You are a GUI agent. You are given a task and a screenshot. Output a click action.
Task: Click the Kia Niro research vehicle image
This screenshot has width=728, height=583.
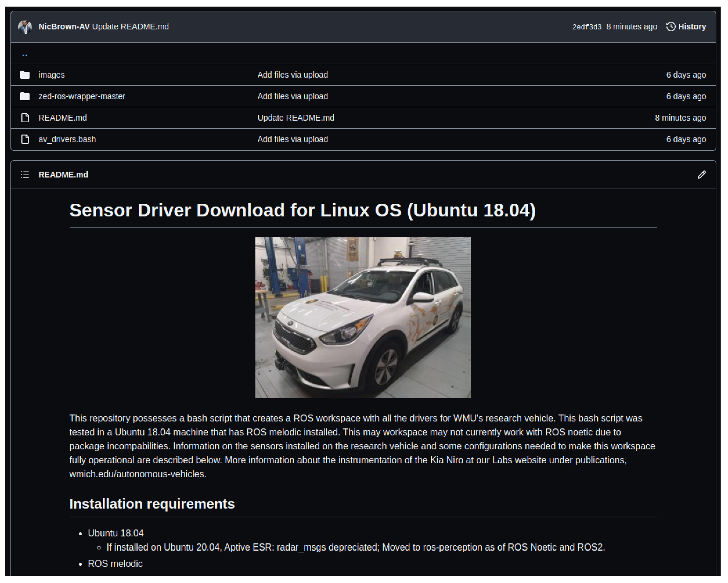(363, 318)
